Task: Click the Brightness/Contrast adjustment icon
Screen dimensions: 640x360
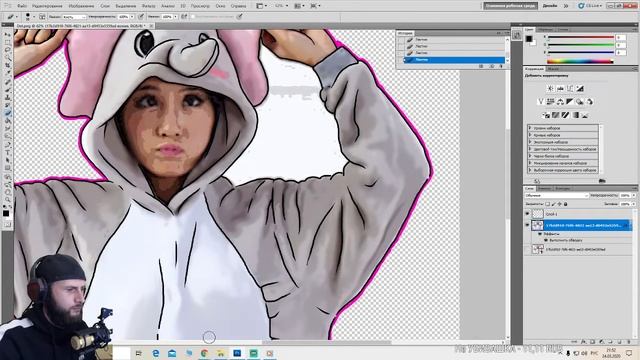Action: (550, 88)
